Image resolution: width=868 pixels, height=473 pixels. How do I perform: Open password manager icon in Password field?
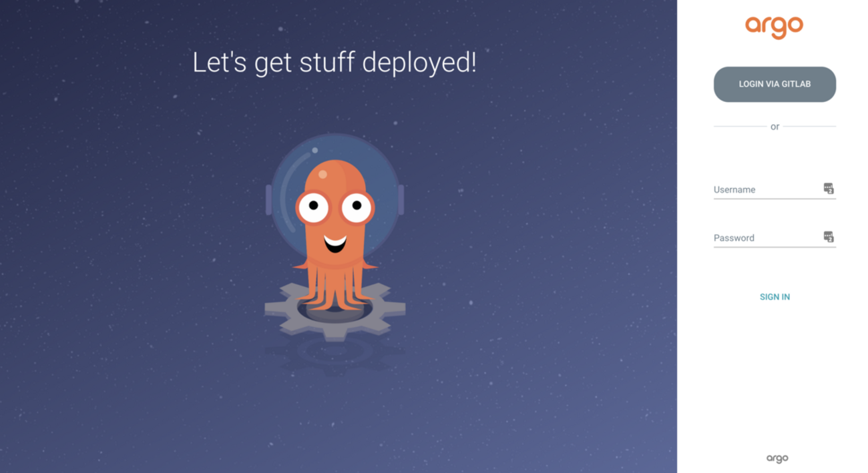pos(829,237)
